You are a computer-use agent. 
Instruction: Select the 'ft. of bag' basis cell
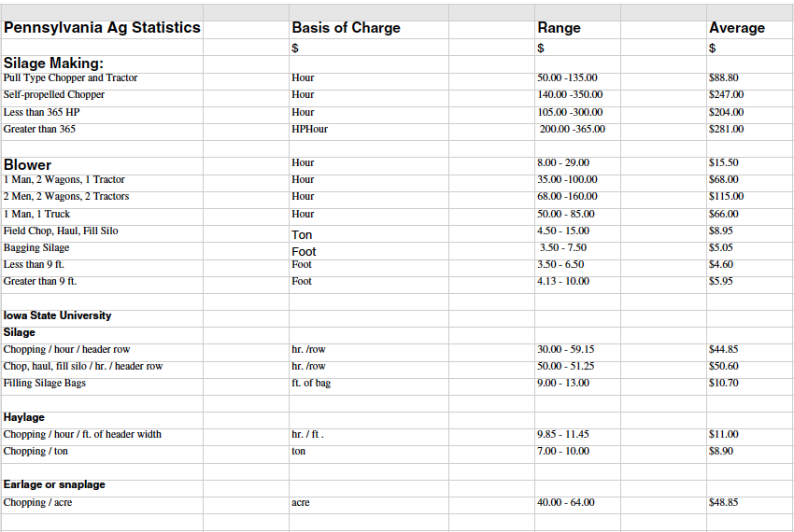[311, 384]
